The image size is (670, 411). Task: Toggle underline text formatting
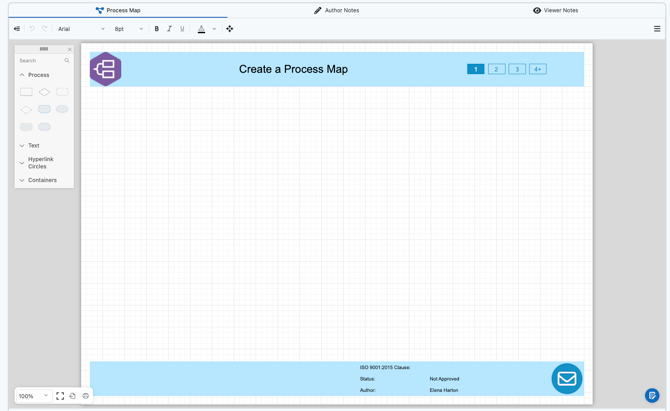(182, 29)
